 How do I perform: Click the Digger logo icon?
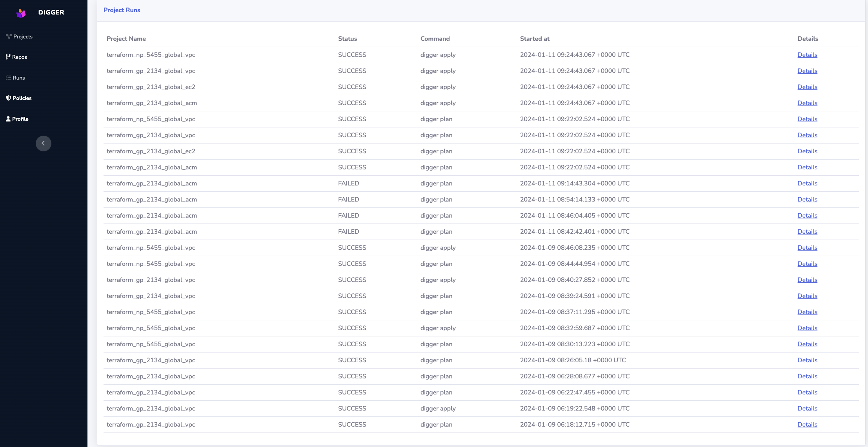[x=21, y=13]
